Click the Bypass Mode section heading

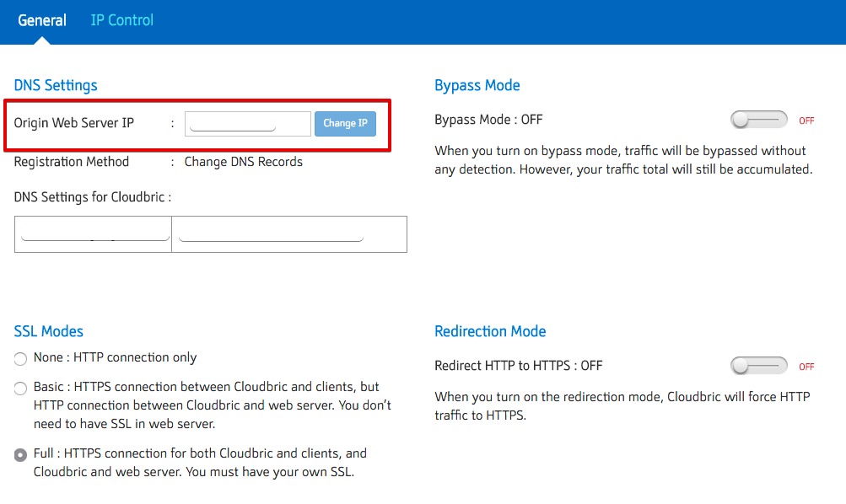(477, 85)
